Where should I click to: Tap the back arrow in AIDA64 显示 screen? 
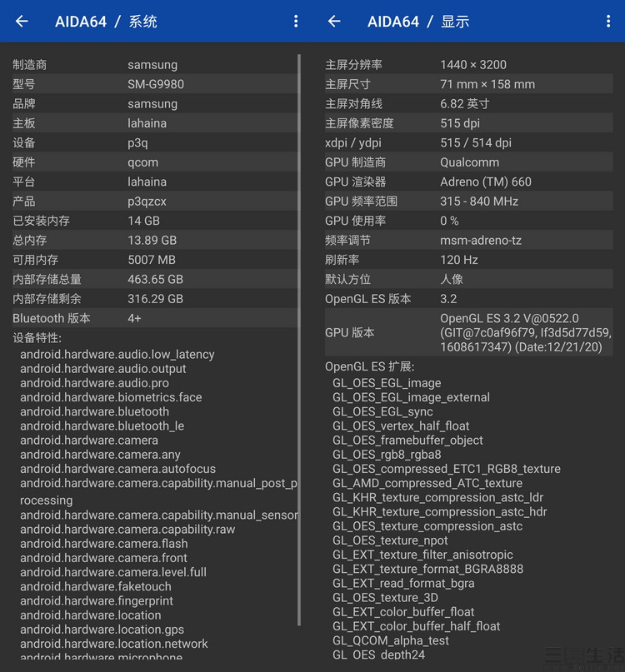tap(334, 21)
